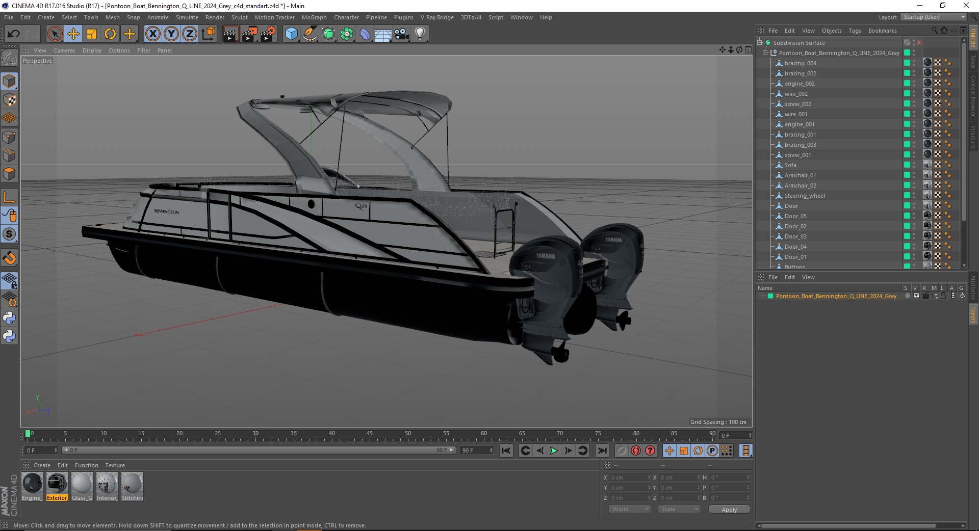980x531 pixels.
Task: Open the MoGraph menu
Action: click(x=314, y=17)
